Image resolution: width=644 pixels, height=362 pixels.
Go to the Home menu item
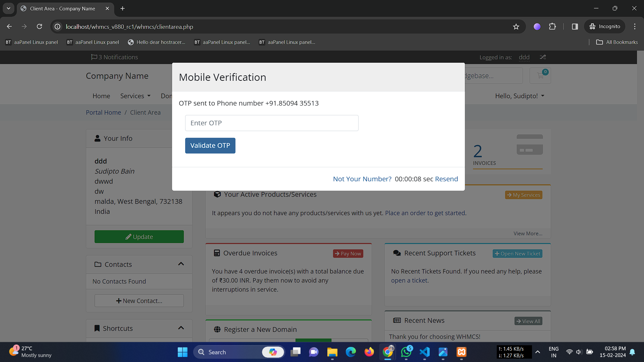click(x=101, y=96)
